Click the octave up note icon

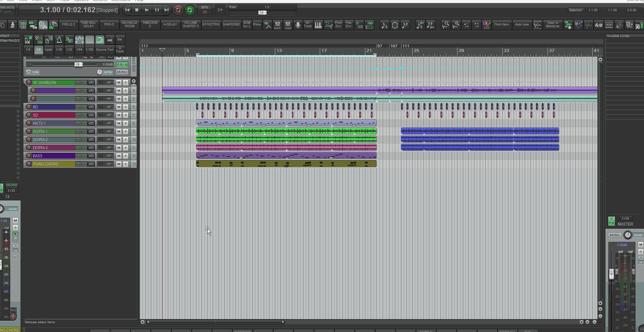tap(430, 25)
